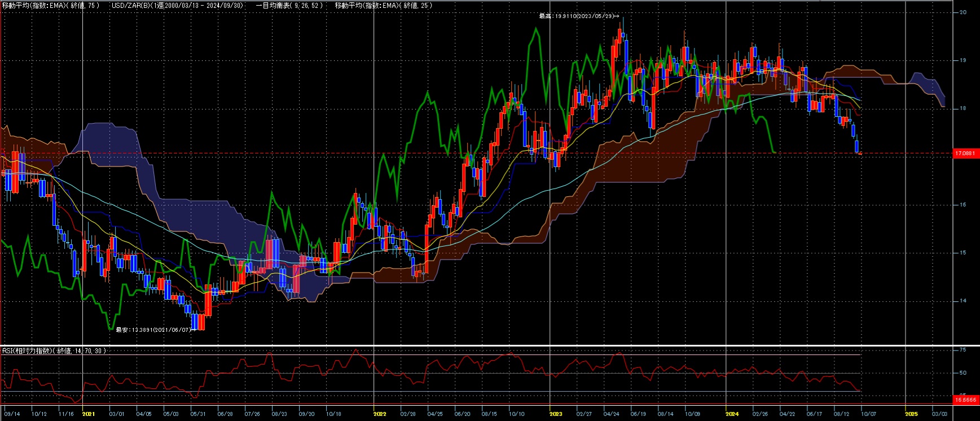Click the 2023 year marker
Image resolution: width=980 pixels, height=421 pixels.
pos(556,414)
